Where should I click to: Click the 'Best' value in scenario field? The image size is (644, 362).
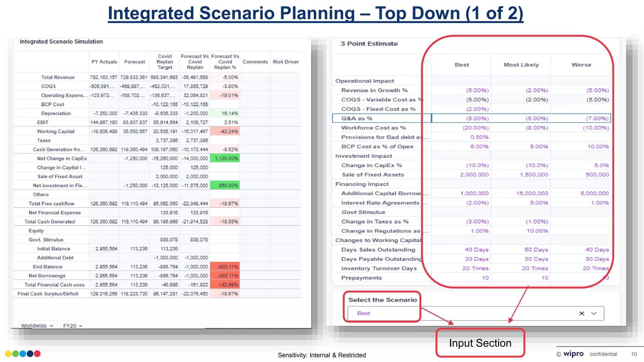[364, 313]
